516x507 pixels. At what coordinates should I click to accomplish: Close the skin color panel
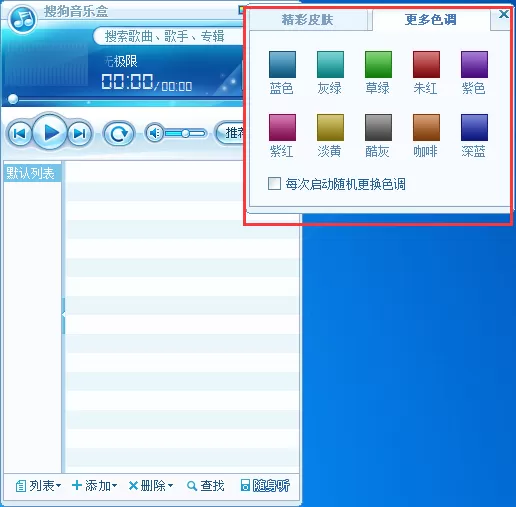(504, 14)
